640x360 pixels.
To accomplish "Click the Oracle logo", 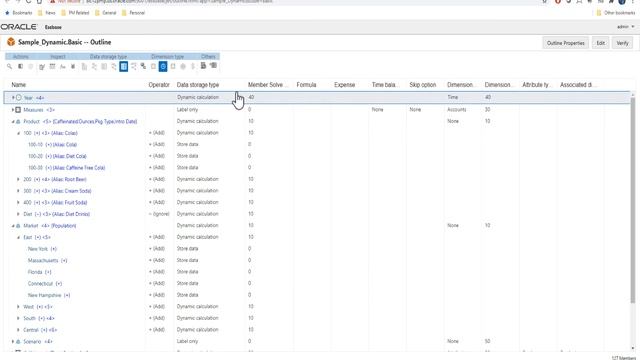I will pos(19,27).
